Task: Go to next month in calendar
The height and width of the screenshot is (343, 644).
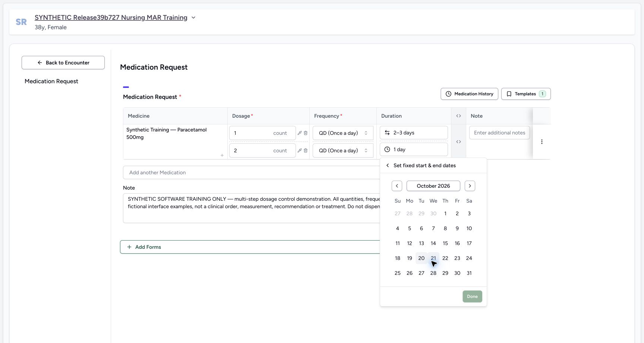Action: 470,186
